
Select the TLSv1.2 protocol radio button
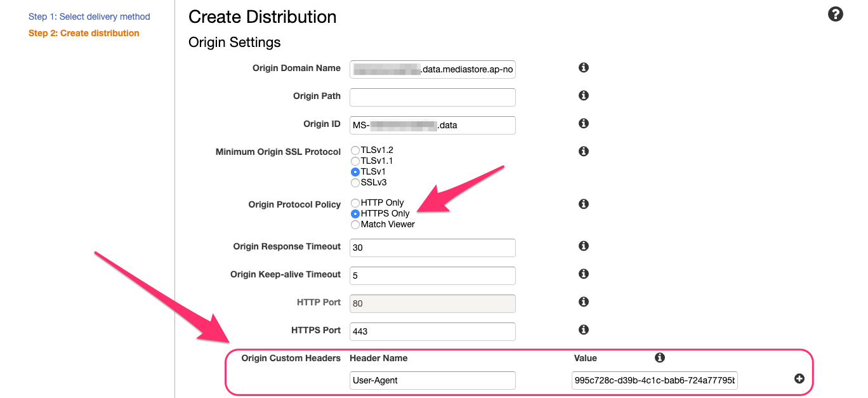pyautogui.click(x=355, y=150)
